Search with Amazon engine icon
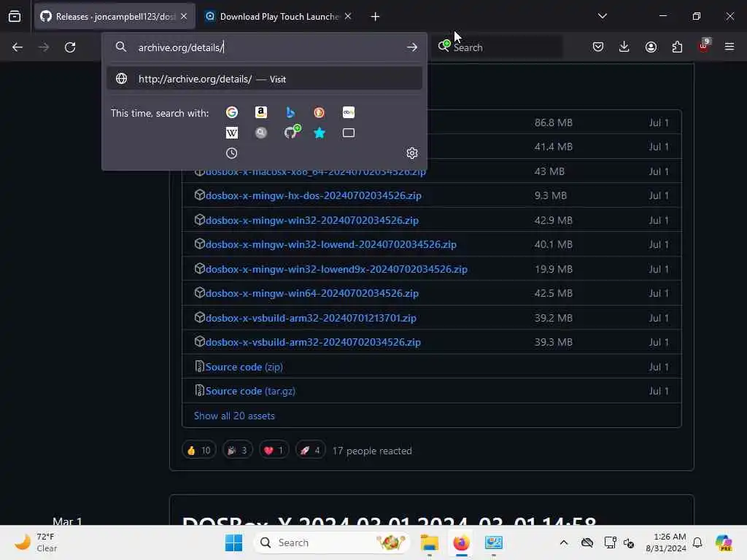 tap(260, 112)
